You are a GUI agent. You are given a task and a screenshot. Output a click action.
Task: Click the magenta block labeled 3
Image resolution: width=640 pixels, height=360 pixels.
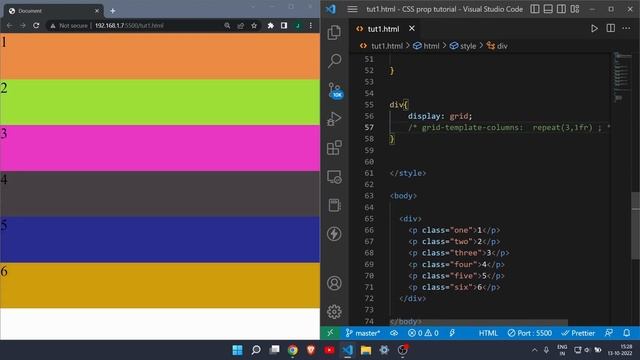[160, 148]
